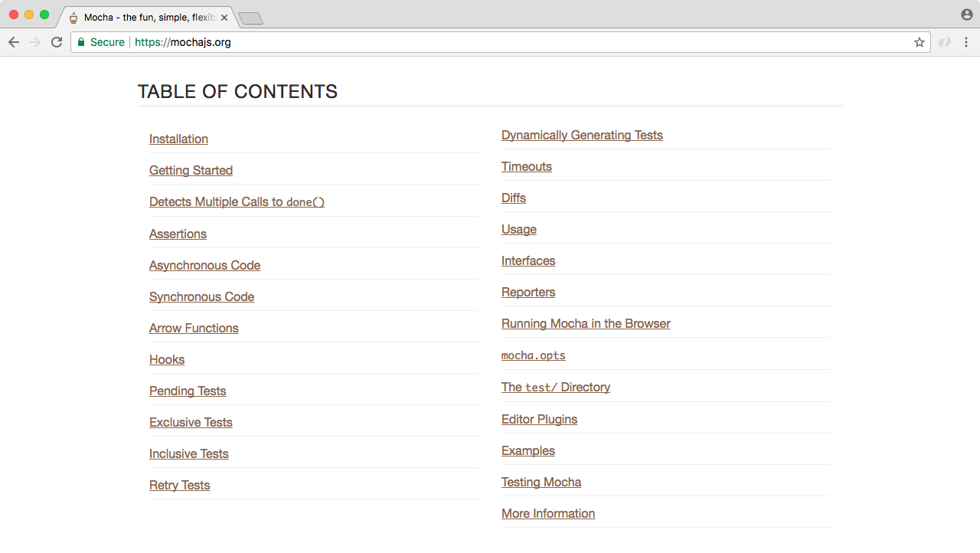Reload the page with refresh icon
Image resolution: width=980 pixels, height=553 pixels.
click(x=57, y=42)
